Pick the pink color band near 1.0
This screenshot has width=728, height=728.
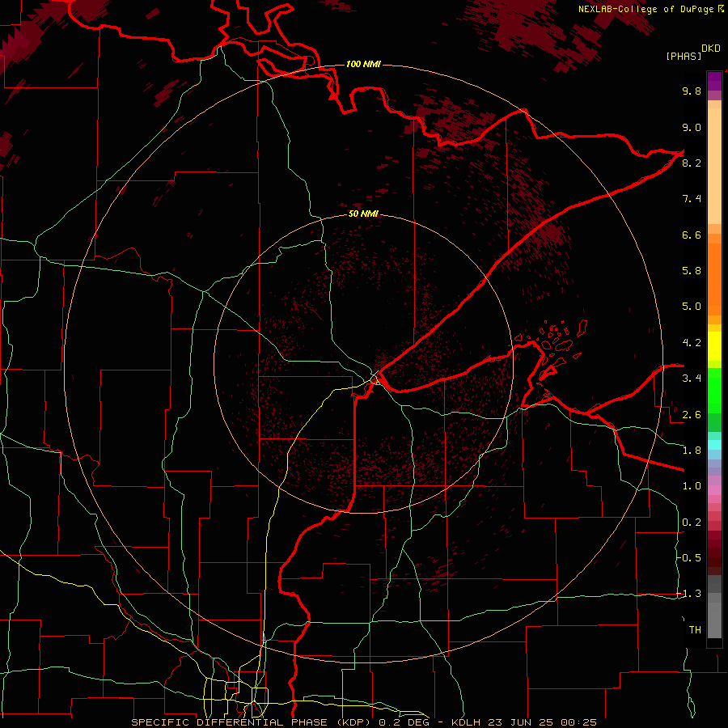click(714, 490)
